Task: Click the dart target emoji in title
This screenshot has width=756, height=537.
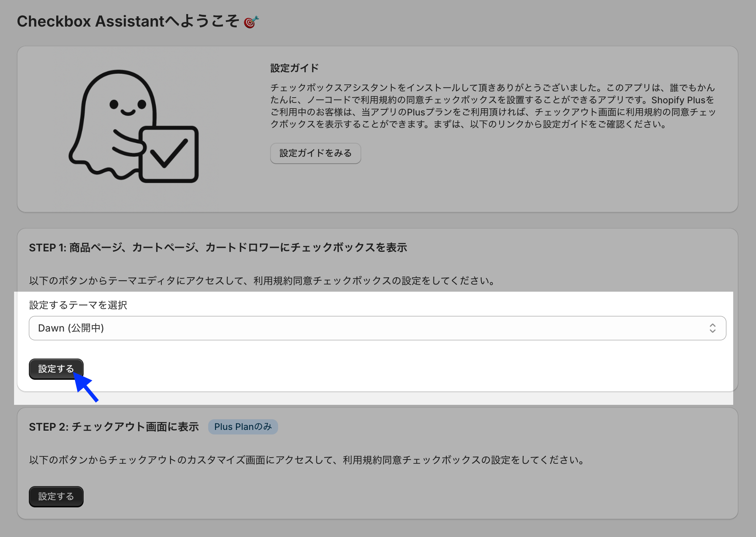Action: [251, 22]
